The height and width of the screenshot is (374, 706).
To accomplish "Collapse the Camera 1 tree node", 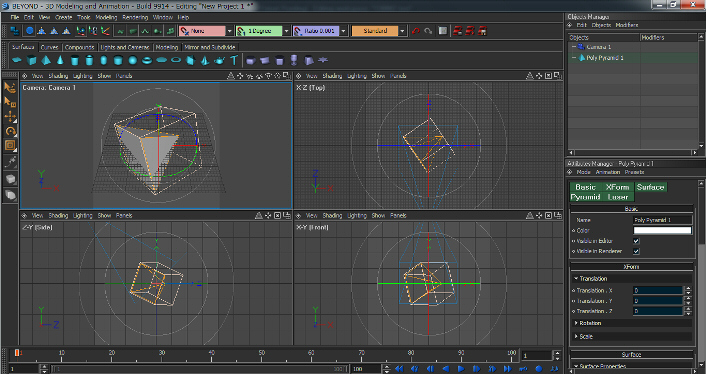I will (574, 47).
